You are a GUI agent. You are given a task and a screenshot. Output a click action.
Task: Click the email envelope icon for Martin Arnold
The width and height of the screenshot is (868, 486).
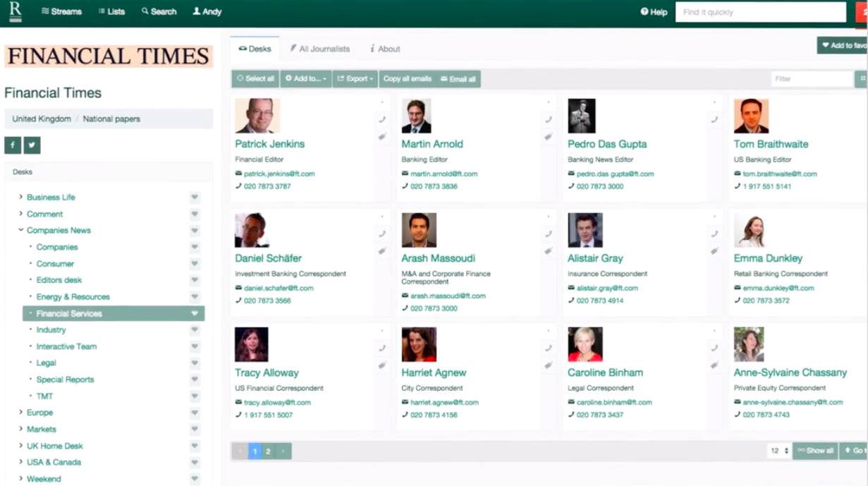pos(405,174)
